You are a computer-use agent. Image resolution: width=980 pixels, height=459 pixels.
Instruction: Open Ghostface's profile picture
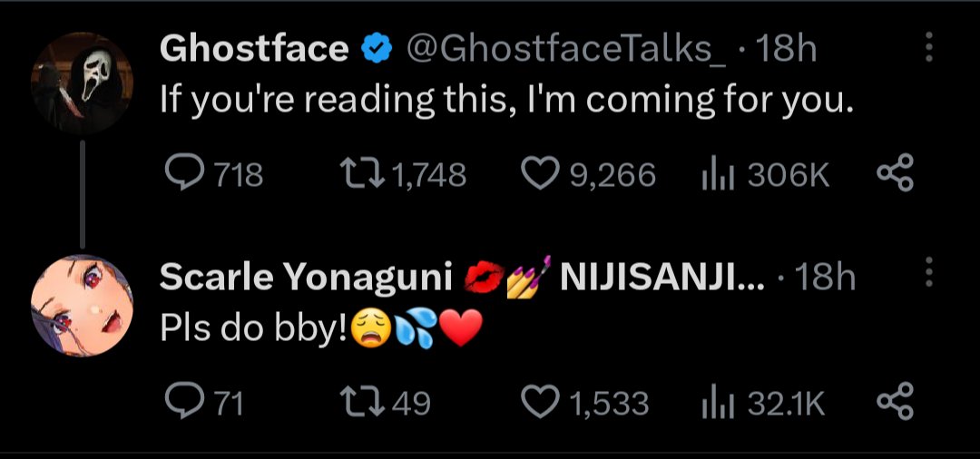pos(82,82)
